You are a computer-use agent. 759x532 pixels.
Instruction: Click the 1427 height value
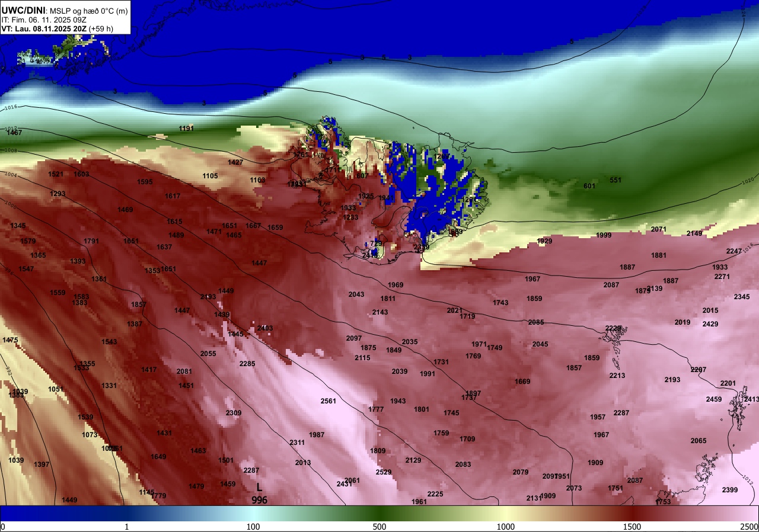[x=235, y=162]
